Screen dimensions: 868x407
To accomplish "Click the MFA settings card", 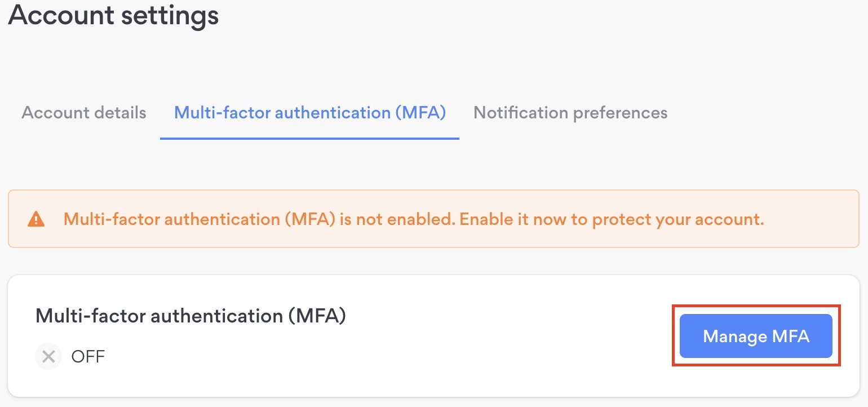I will click(434, 335).
